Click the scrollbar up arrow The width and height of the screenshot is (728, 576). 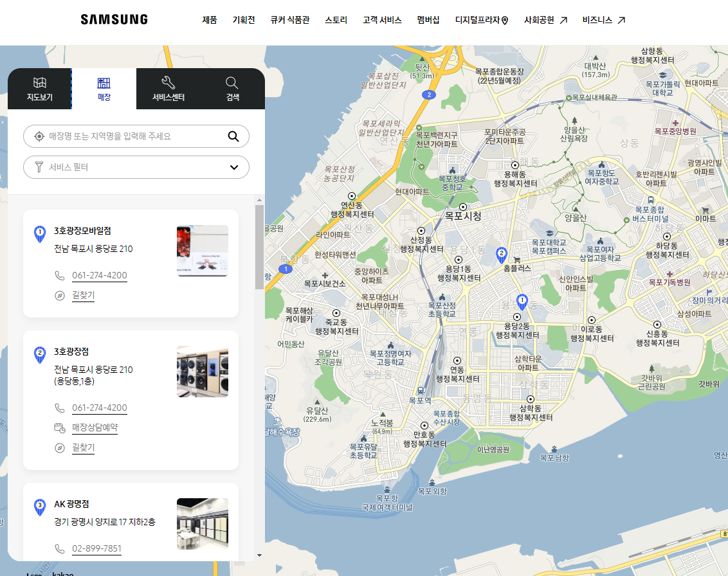[260, 200]
